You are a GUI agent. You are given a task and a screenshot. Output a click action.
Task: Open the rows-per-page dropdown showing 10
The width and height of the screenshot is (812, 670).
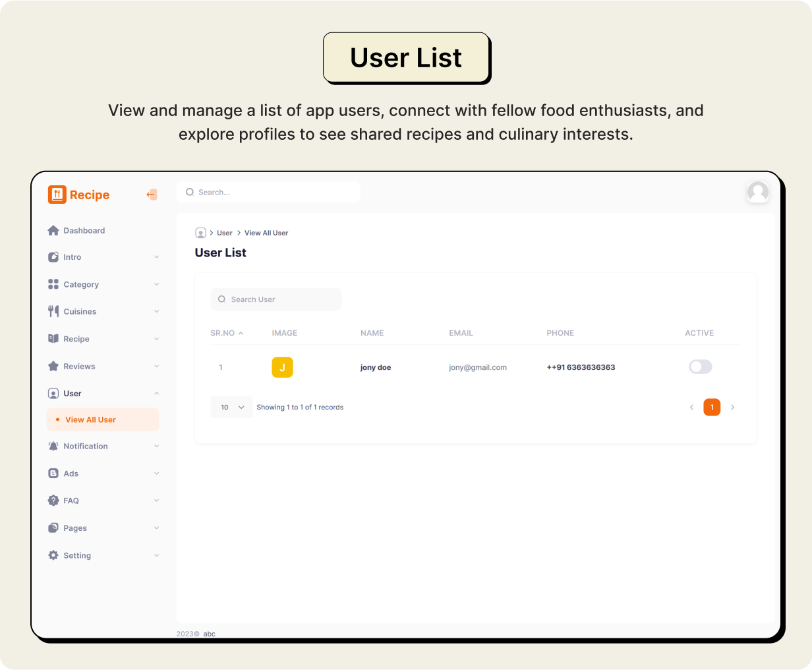click(232, 408)
